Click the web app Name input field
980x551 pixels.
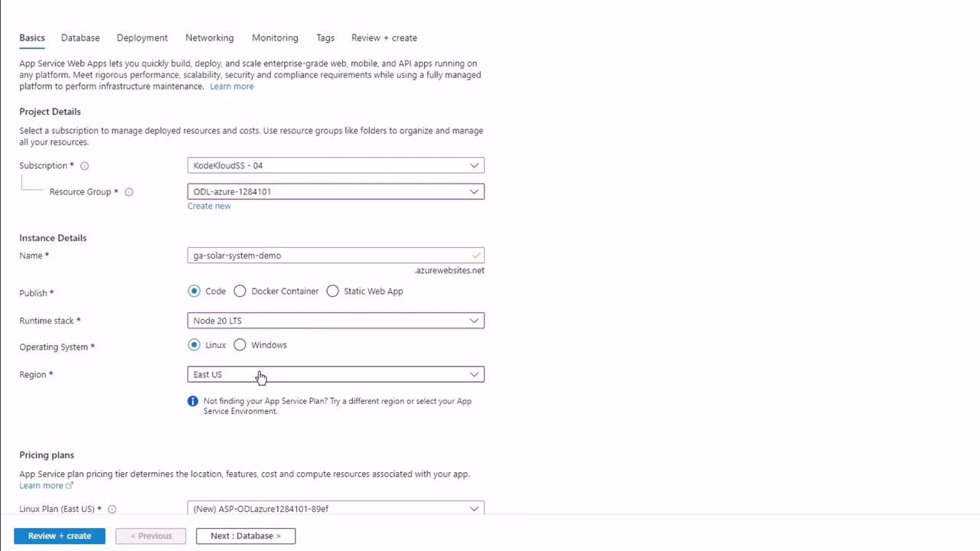pyautogui.click(x=329, y=256)
